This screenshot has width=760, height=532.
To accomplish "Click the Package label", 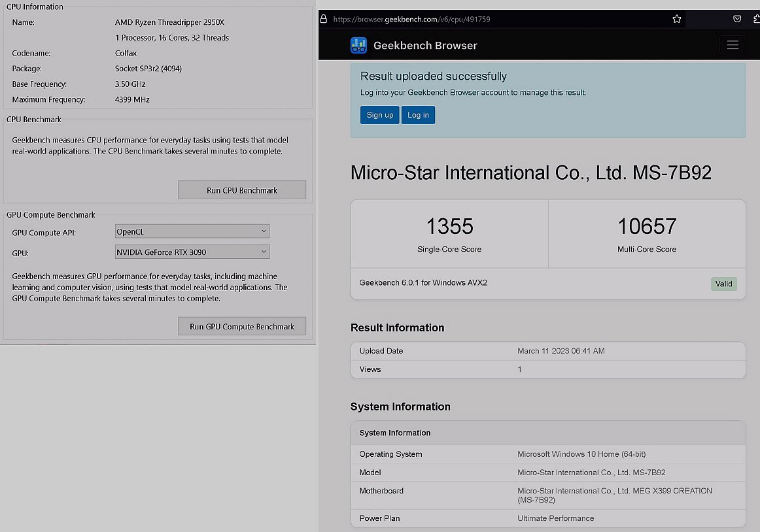I will (27, 69).
